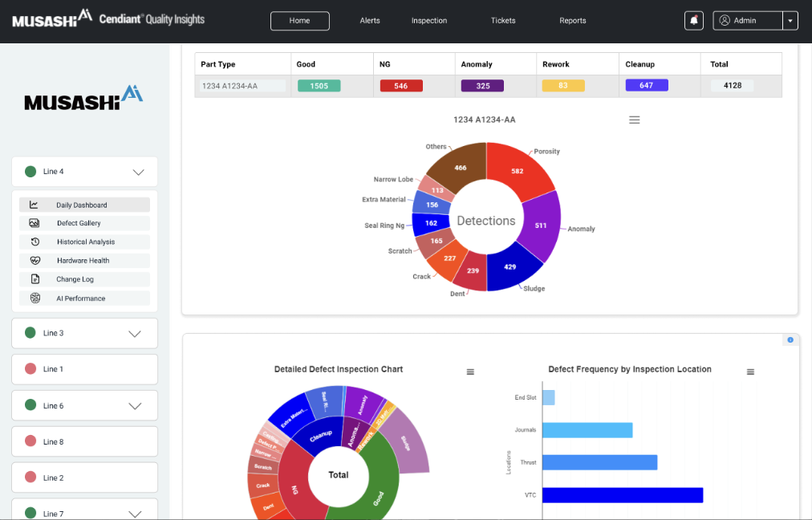Go to the Home tab

(x=300, y=21)
